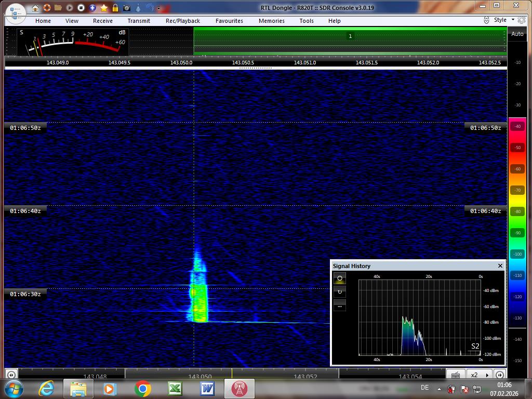Click the padlock icon
The image size is (532, 399).
(x=115, y=8)
